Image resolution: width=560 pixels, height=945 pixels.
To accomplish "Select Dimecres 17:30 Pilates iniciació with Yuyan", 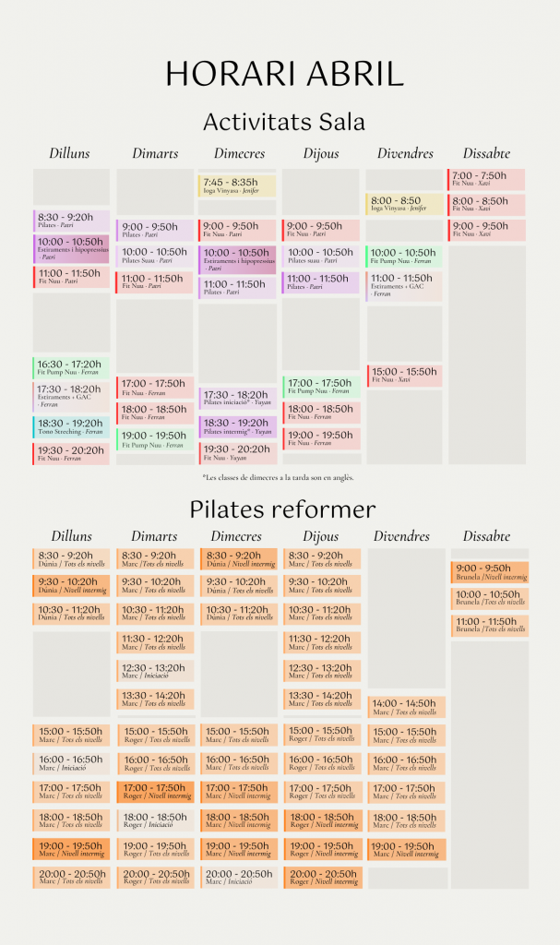I will 237,398.
